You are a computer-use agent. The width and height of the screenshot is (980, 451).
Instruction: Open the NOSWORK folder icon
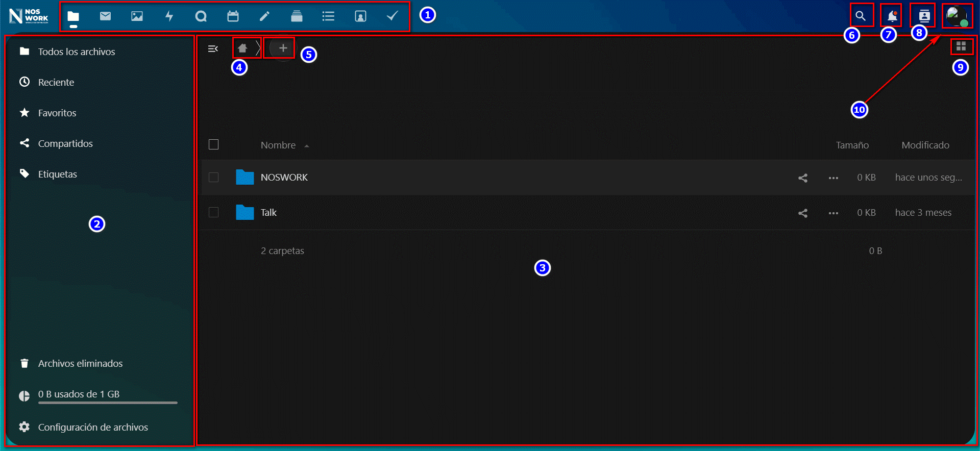coord(245,177)
